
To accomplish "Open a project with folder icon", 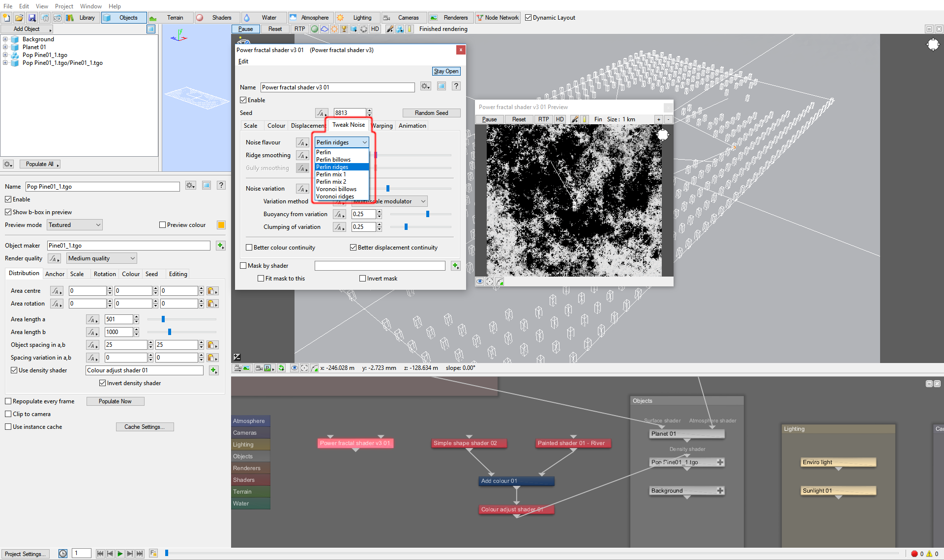I will pyautogui.click(x=19, y=18).
